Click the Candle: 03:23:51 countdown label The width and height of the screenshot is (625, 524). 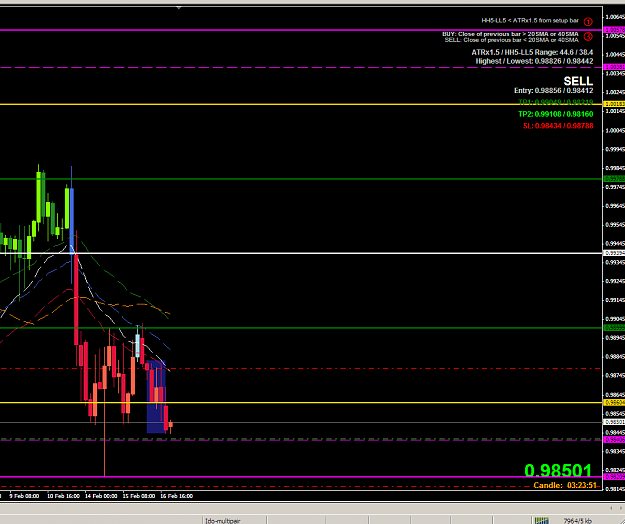565,485
